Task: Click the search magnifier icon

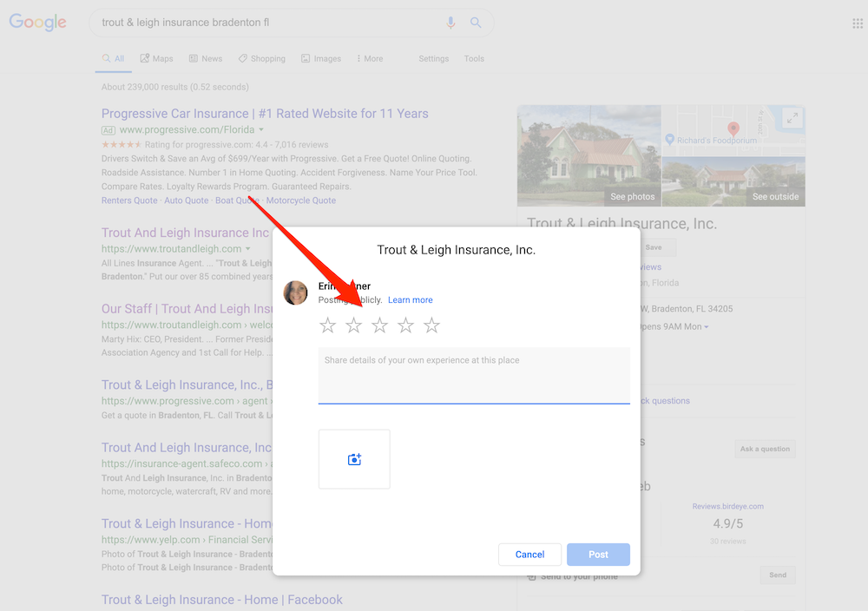Action: click(476, 23)
